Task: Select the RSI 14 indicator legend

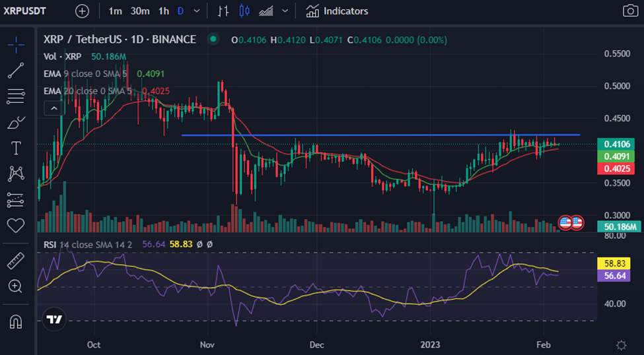Action: 88,244
